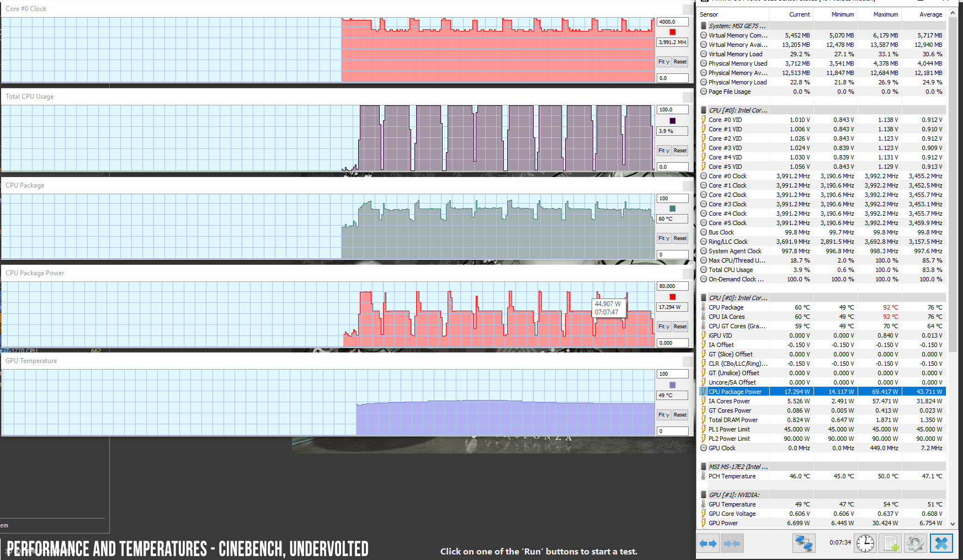963x560 pixels.
Task: Click Fit y in Core #0 Clock graph
Action: (664, 62)
